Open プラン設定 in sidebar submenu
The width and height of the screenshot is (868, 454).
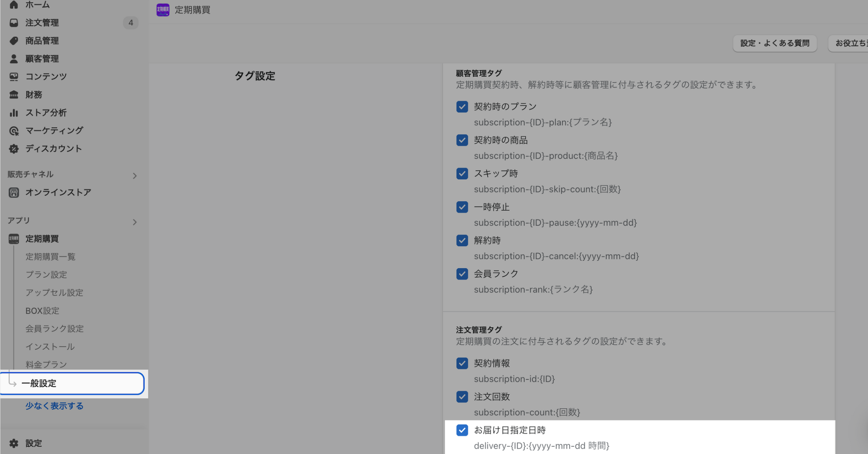pos(46,275)
